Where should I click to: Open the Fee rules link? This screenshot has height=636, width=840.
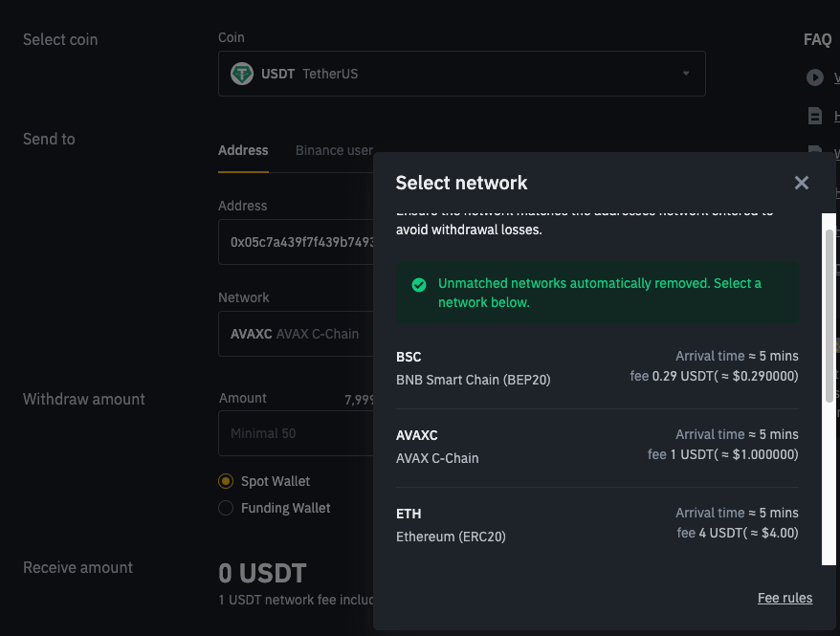coord(785,598)
